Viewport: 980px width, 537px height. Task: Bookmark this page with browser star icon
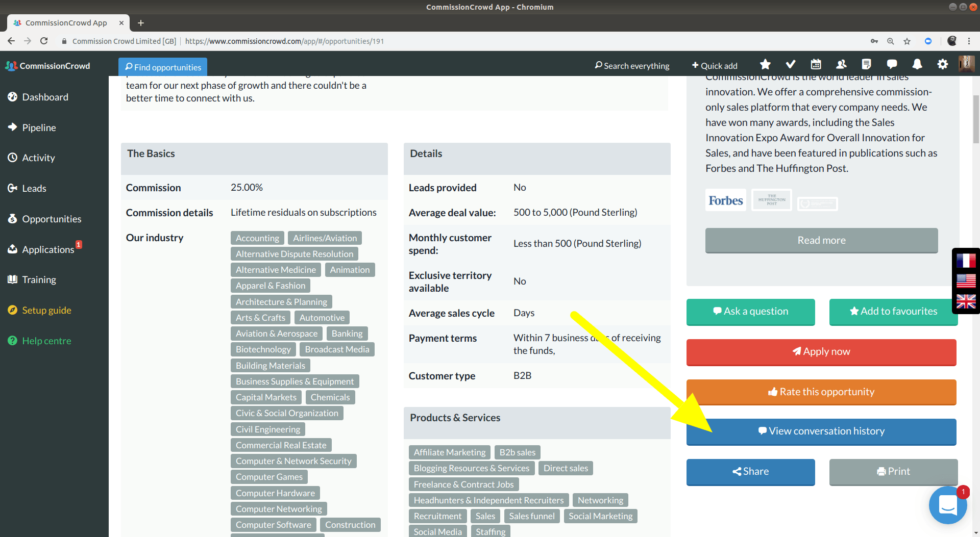point(907,41)
